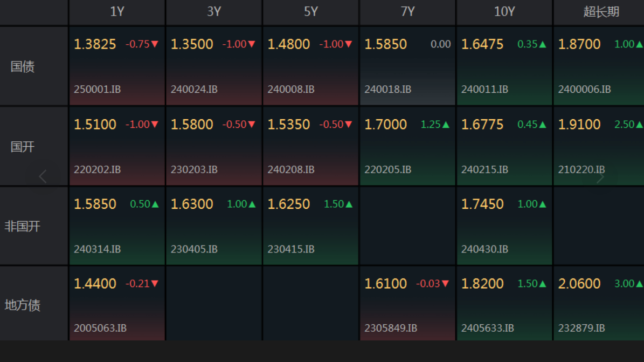This screenshot has height=362, width=644.
Task: Click the 1.5850 yield in 国债 7Y
Action: pos(385,44)
